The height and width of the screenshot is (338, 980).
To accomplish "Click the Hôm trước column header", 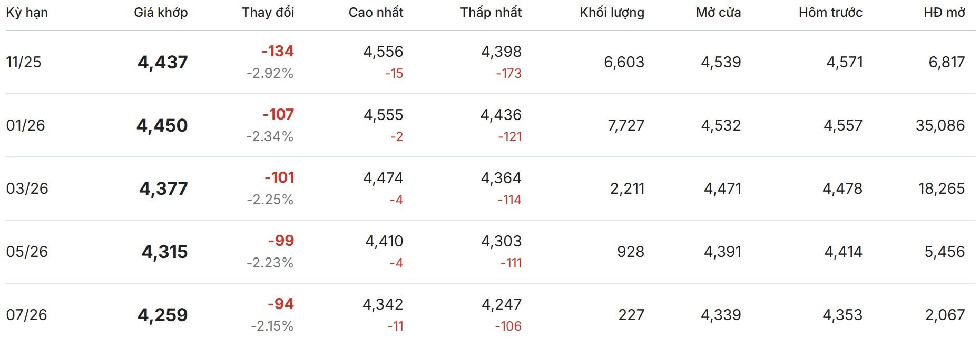I will coord(830,13).
